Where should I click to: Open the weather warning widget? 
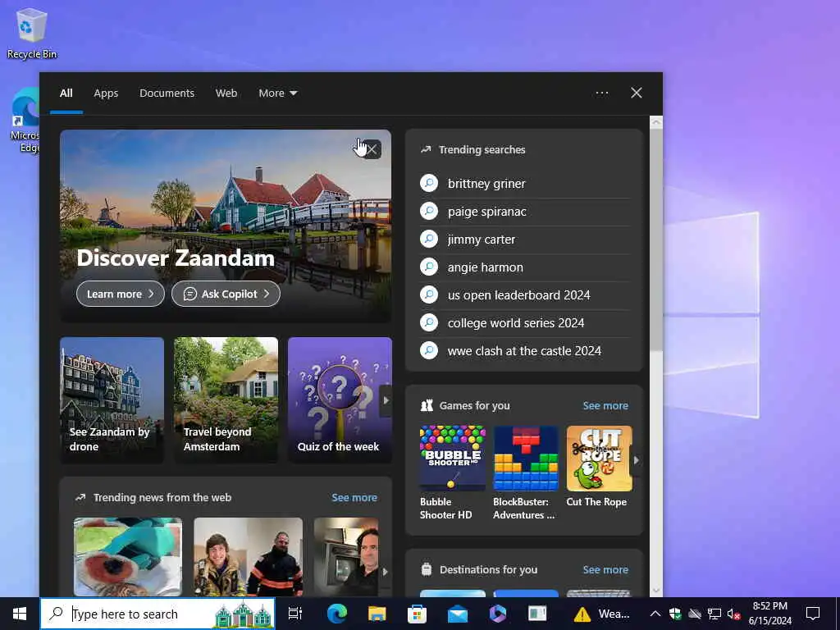click(602, 614)
